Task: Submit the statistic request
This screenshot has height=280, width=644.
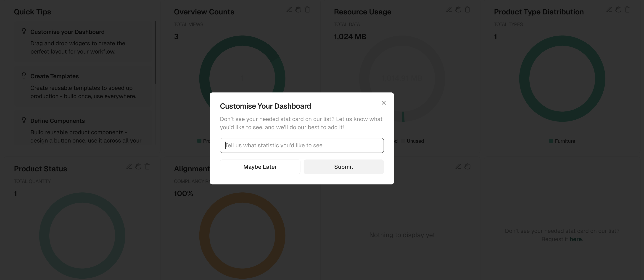Action: (x=343, y=167)
